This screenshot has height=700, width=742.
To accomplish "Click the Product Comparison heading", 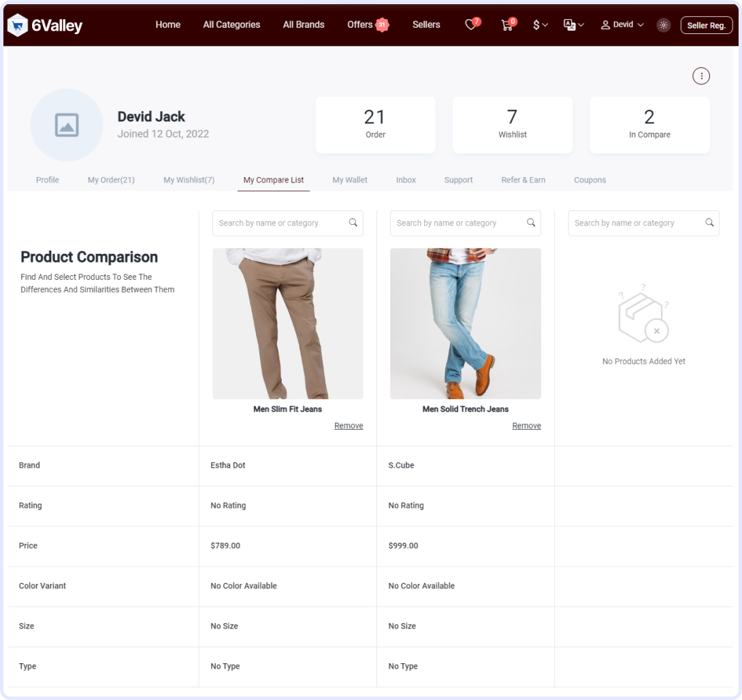I will click(x=89, y=257).
